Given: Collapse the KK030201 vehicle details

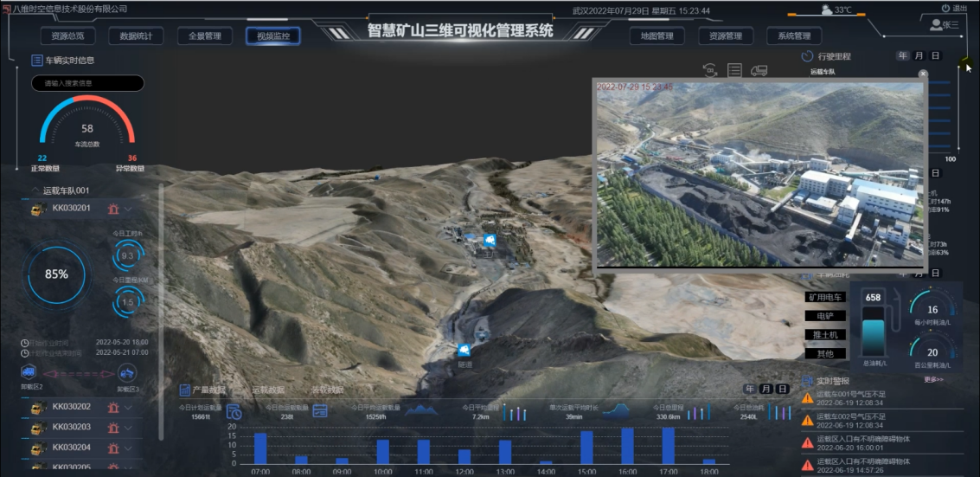Looking at the screenshot, I should (129, 209).
